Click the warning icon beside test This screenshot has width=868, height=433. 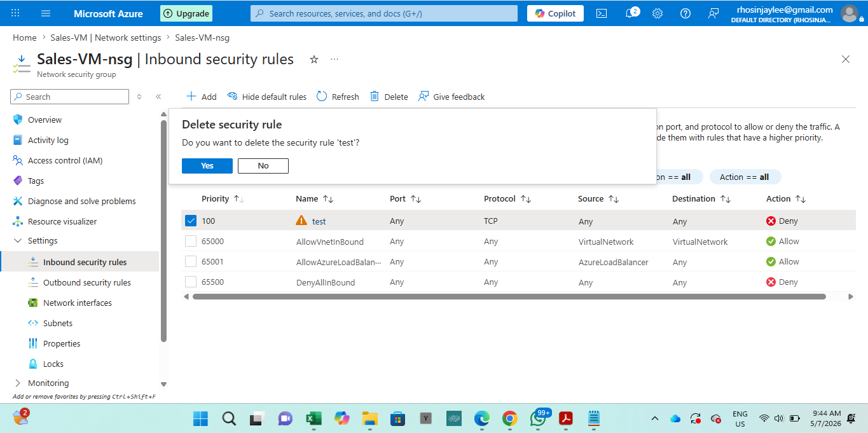click(x=301, y=221)
